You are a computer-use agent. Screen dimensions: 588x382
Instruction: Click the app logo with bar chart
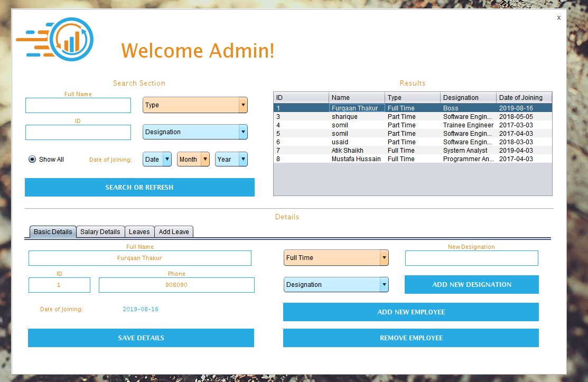pos(55,39)
